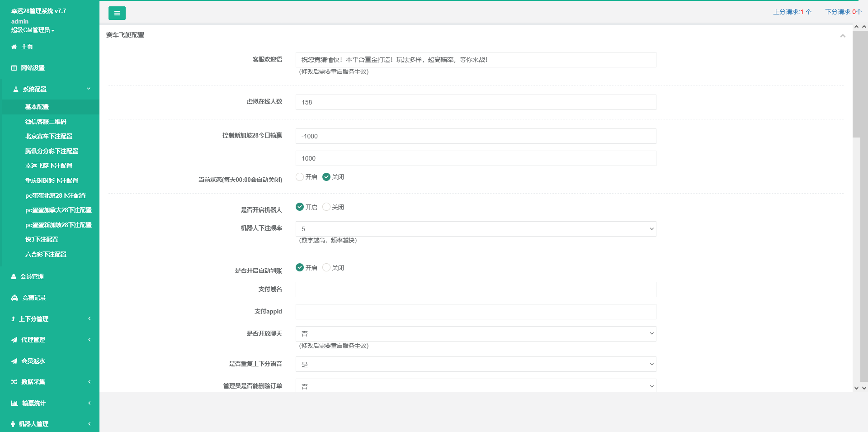Click the 机器人管理 icon
This screenshot has height=432, width=868.
click(x=13, y=424)
